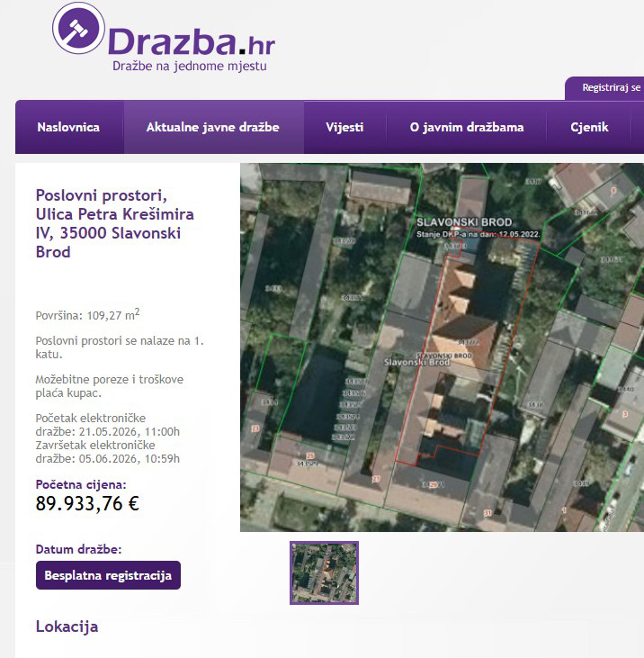Open the Cjenik menu item
This screenshot has width=644, height=658.
pyautogui.click(x=589, y=127)
